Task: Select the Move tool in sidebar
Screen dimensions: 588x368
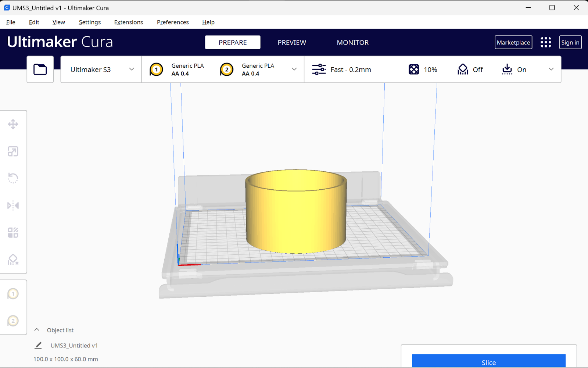Action: (x=13, y=124)
